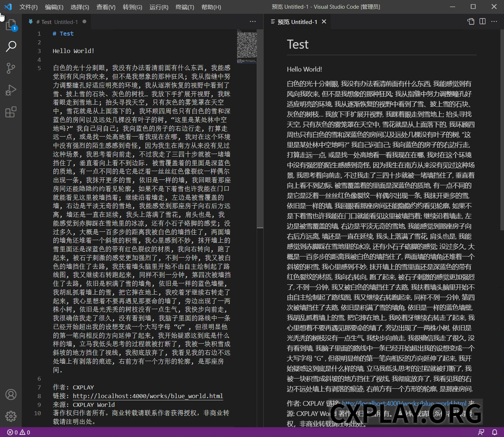Click line number 5 in gutter
The image size is (504, 437).
(39, 68)
